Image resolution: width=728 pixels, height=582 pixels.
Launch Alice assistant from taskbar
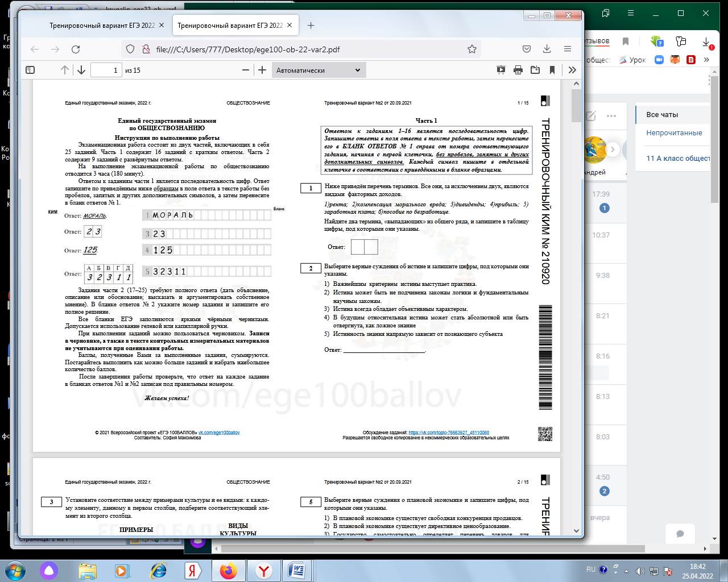[x=49, y=570]
